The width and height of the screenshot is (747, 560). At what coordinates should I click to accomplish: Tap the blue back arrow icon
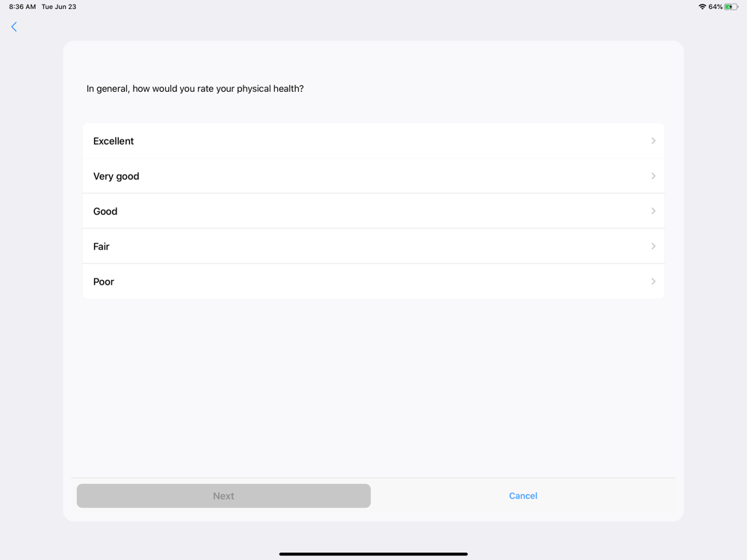[x=14, y=27]
